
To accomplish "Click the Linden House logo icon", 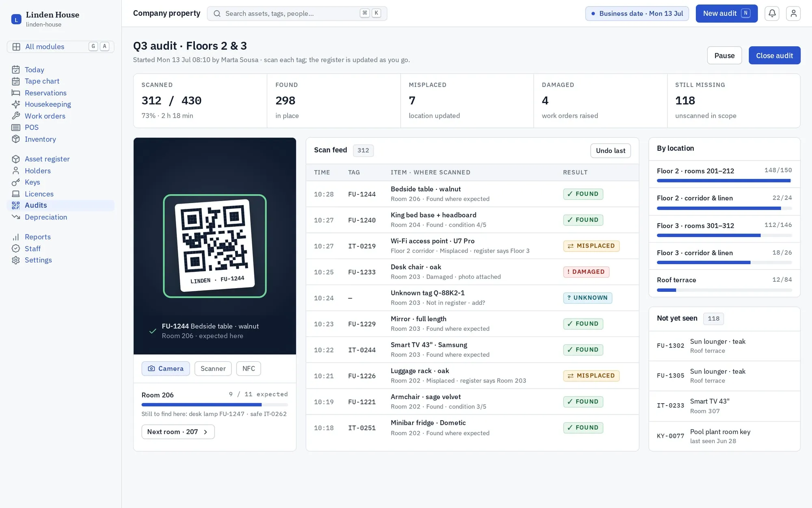I will 16,19.
